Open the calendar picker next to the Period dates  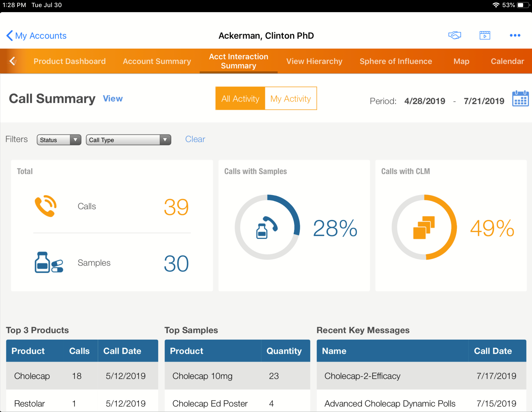pos(520,98)
